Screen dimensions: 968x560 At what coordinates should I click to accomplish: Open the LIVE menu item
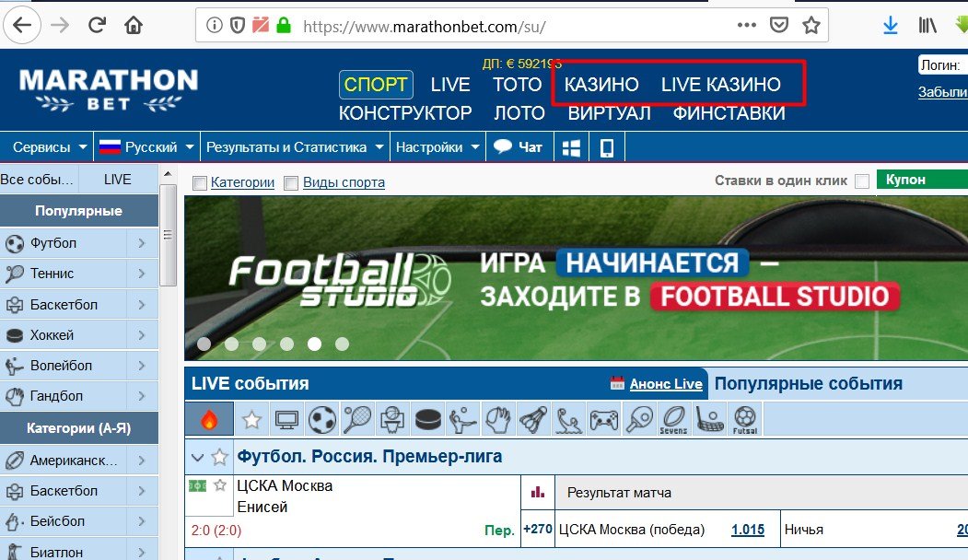point(450,85)
